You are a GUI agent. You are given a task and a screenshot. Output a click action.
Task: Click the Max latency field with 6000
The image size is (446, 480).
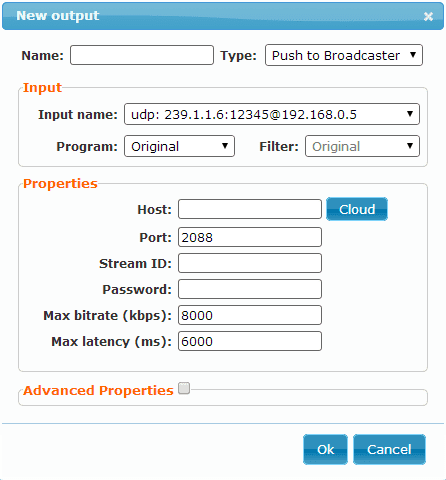tap(250, 341)
